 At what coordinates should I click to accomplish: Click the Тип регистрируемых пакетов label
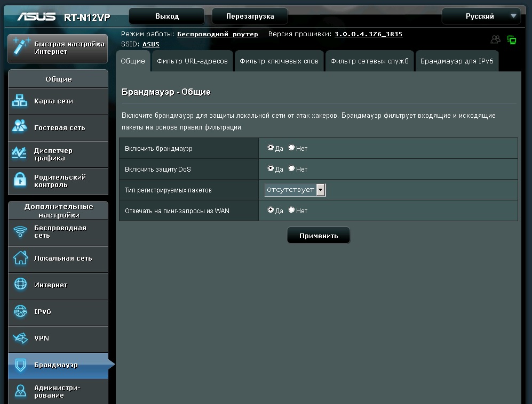pos(168,190)
